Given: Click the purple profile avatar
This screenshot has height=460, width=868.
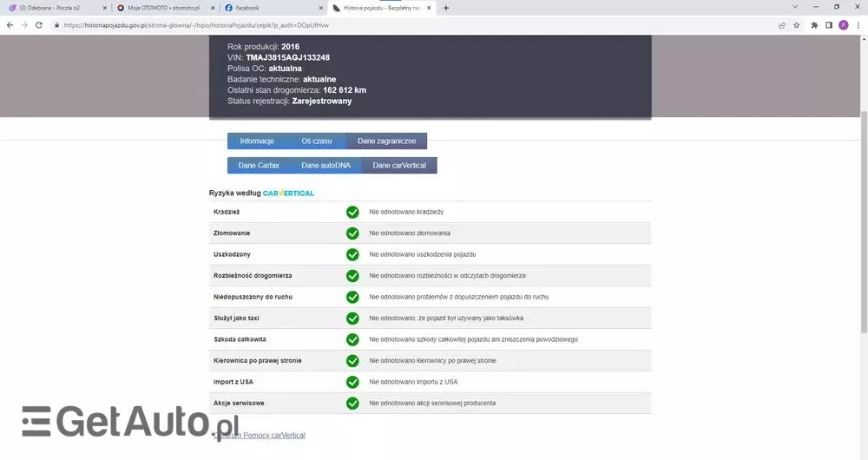Looking at the screenshot, I should point(843,25).
